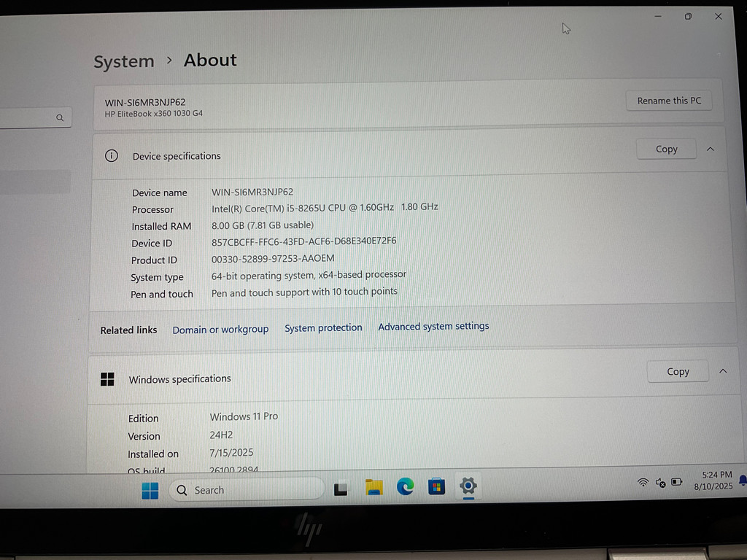Launch File Explorer from taskbar

tap(374, 487)
